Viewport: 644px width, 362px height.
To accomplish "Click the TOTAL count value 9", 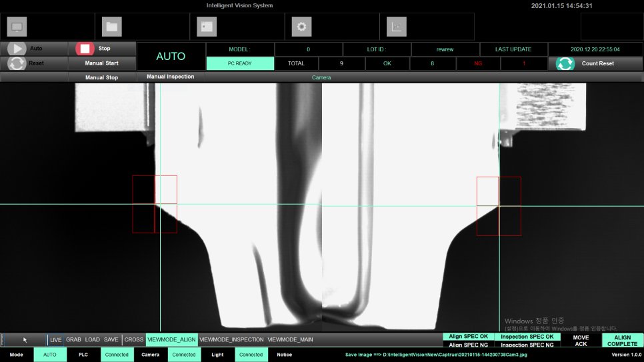I will click(x=341, y=64).
